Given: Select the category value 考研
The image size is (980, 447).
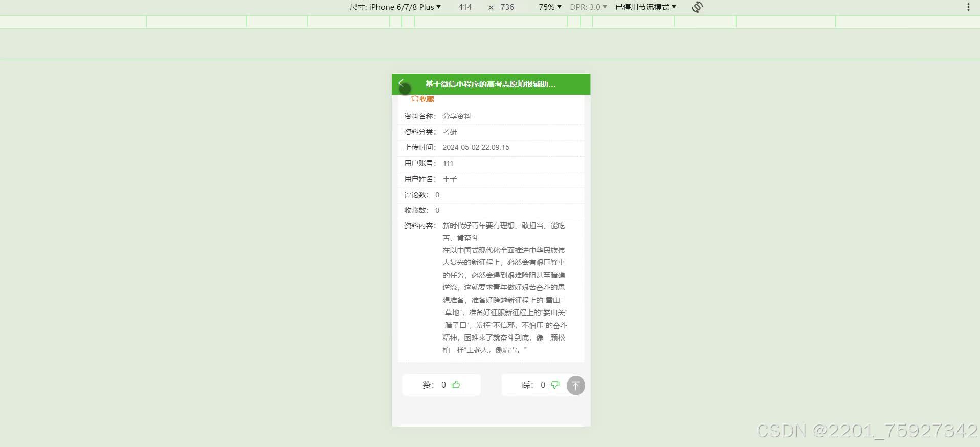Looking at the screenshot, I should 450,132.
